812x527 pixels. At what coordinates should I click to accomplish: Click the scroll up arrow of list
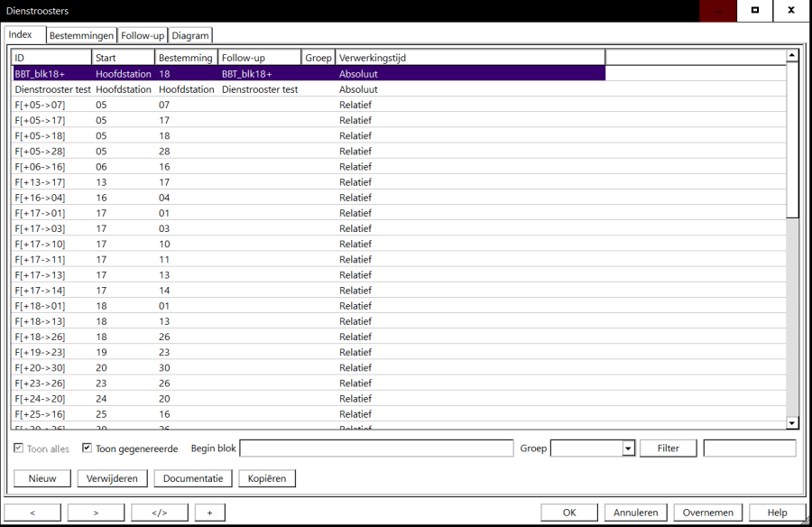coord(792,56)
